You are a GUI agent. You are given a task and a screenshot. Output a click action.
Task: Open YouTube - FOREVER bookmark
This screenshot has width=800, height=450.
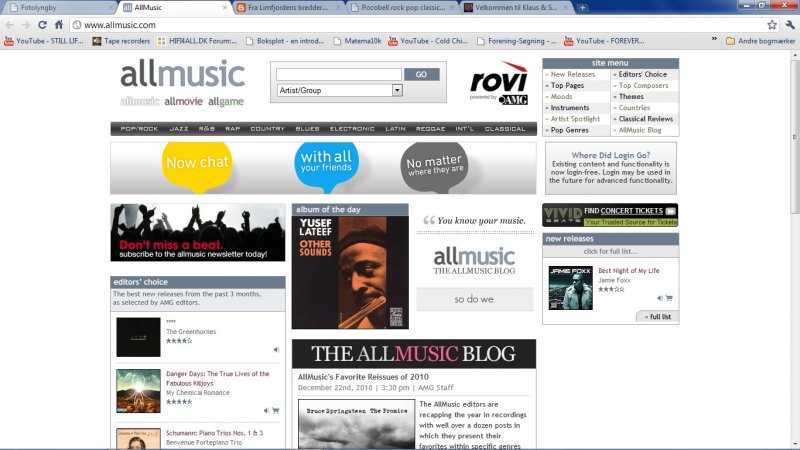pyautogui.click(x=604, y=41)
